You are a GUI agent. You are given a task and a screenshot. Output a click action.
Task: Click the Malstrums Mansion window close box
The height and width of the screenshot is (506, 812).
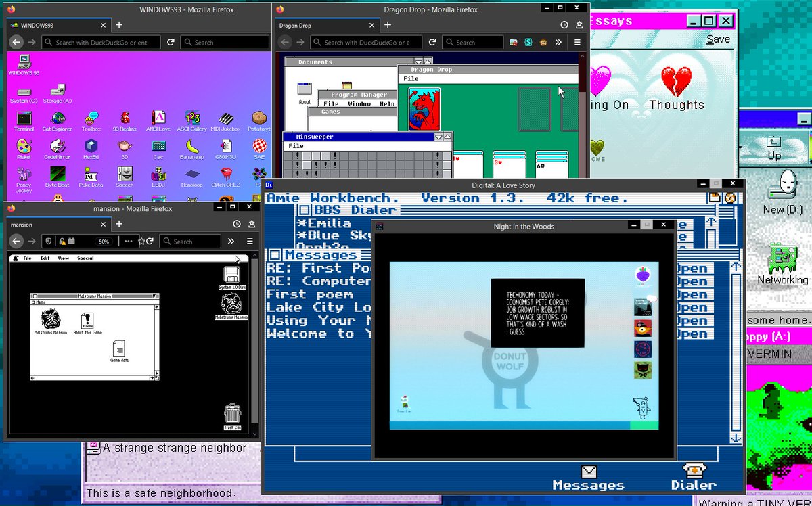coord(35,296)
